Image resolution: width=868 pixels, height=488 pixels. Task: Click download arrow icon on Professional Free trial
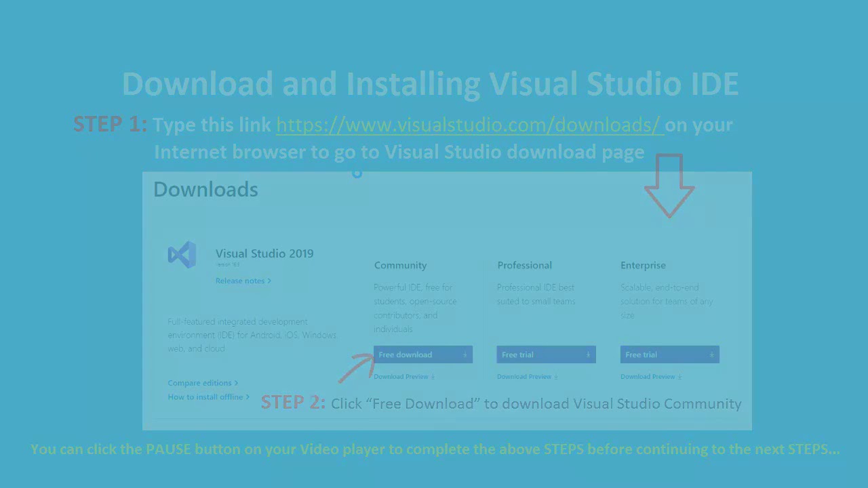(x=588, y=354)
